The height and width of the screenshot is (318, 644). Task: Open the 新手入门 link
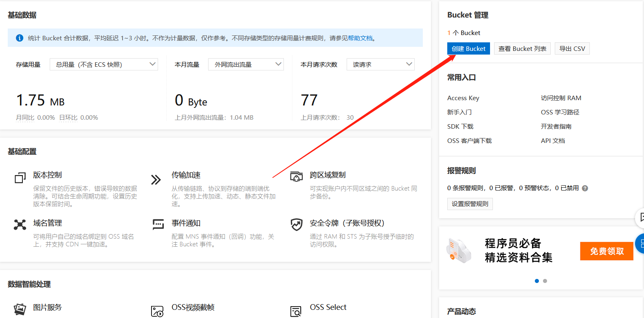(459, 112)
